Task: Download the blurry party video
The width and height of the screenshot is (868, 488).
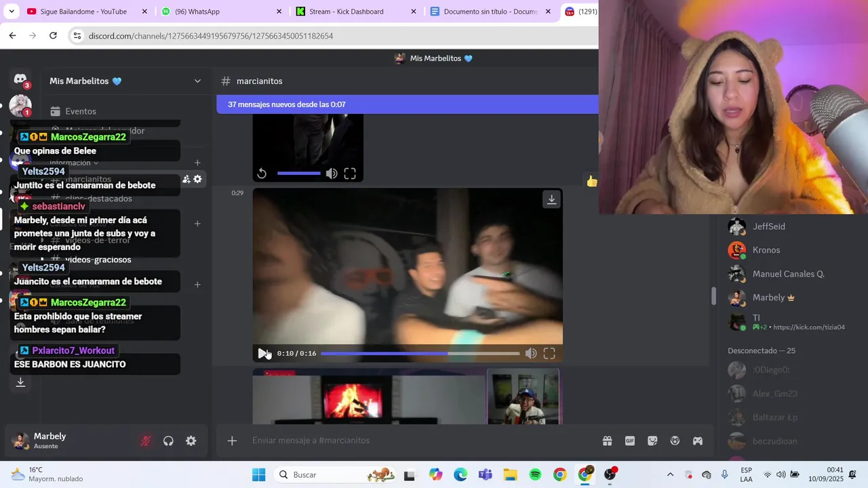Action: pyautogui.click(x=551, y=199)
